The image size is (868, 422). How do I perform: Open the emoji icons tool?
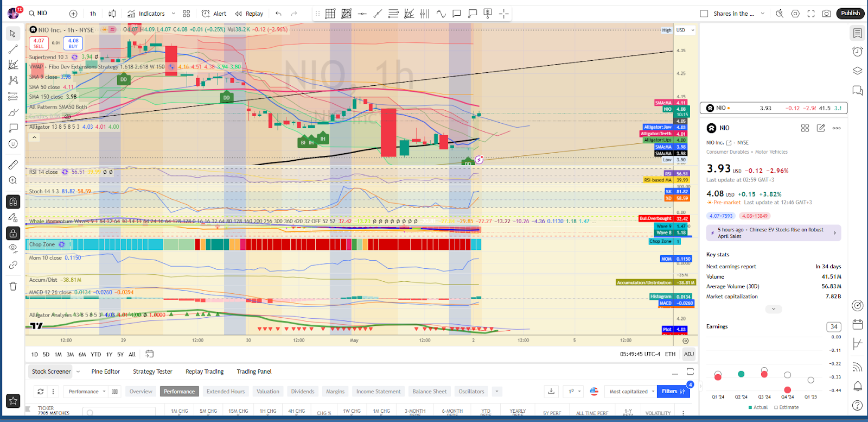pos(13,144)
